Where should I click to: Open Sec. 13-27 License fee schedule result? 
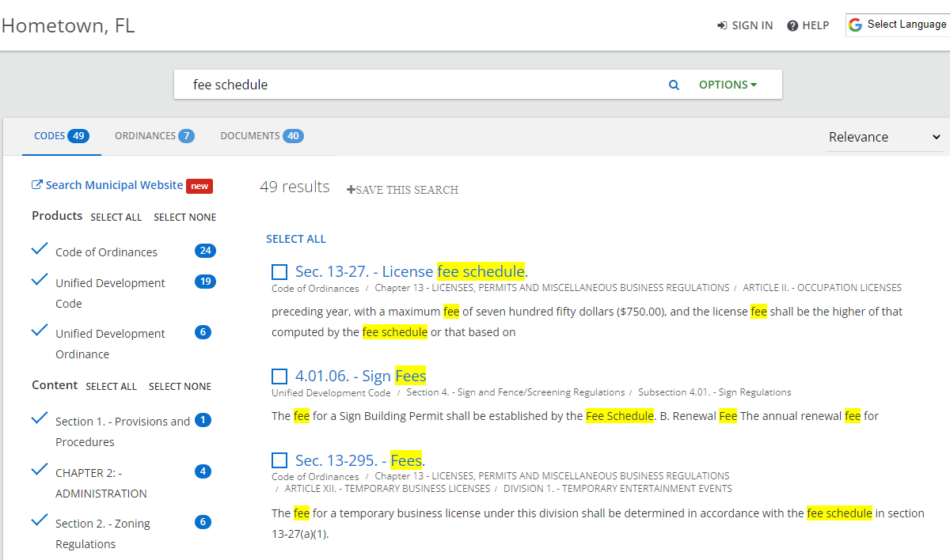point(412,271)
